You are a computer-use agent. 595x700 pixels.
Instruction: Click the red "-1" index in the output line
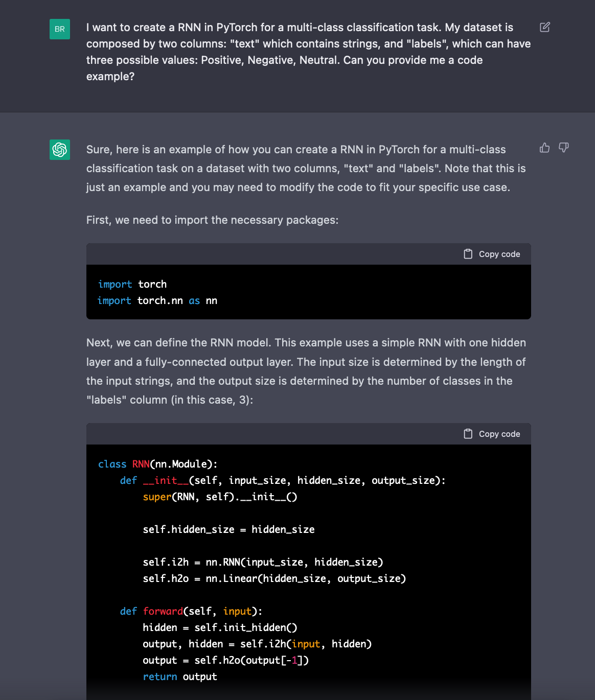click(292, 660)
